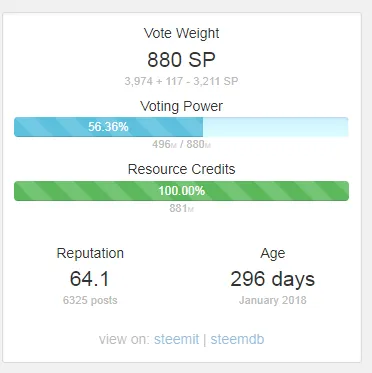This screenshot has height=373, width=372.
Task: Click the 100.00% resource credits text
Action: tap(181, 191)
